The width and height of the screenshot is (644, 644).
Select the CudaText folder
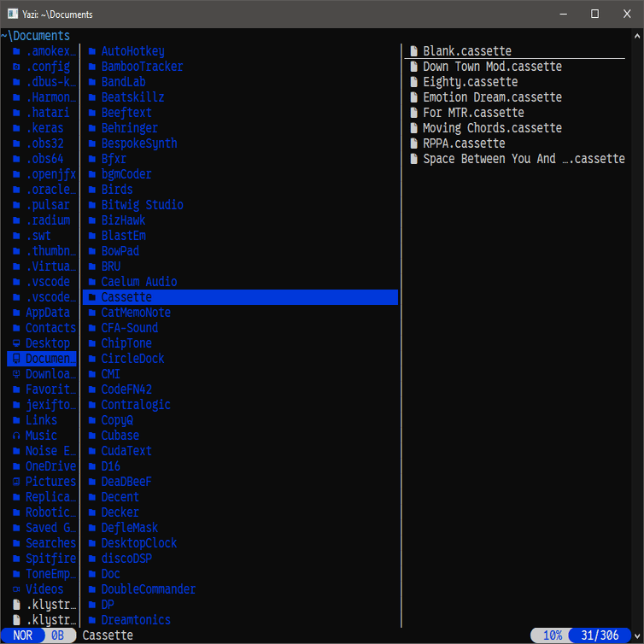[x=240, y=451]
